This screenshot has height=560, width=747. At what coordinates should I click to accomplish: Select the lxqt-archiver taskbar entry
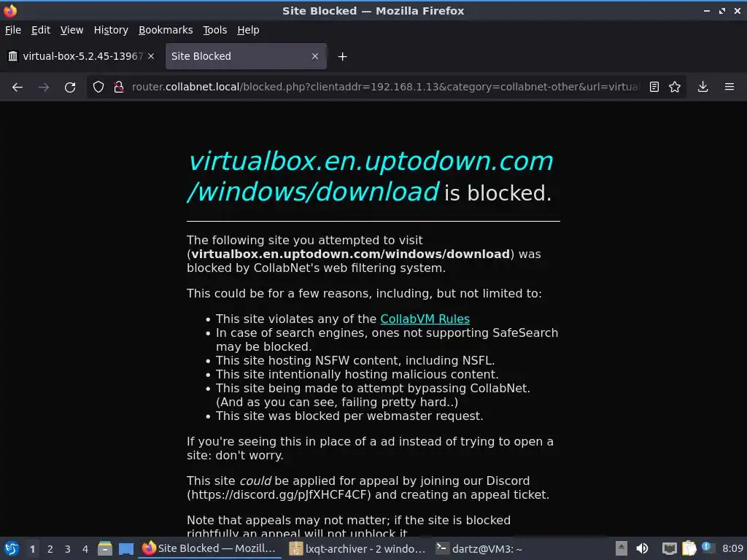pyautogui.click(x=357, y=548)
